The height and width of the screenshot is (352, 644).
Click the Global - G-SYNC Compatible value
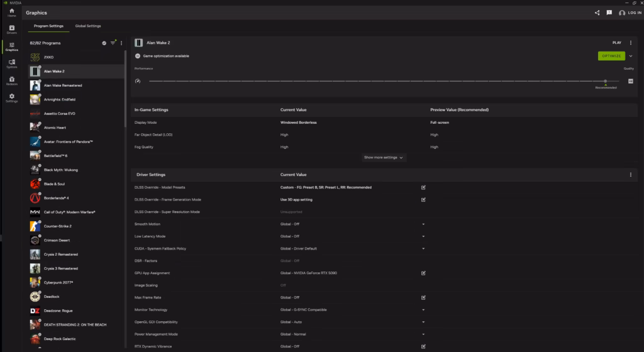(304, 310)
